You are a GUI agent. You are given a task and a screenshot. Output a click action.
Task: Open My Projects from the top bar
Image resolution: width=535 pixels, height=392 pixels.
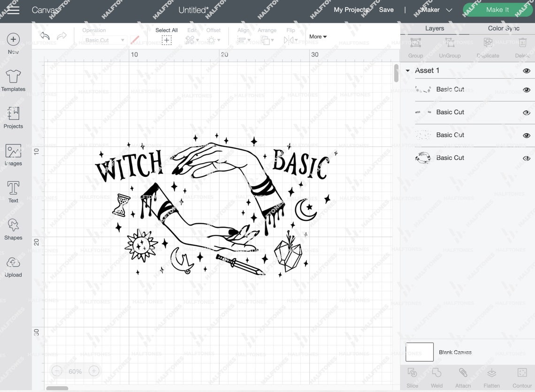(x=351, y=9)
